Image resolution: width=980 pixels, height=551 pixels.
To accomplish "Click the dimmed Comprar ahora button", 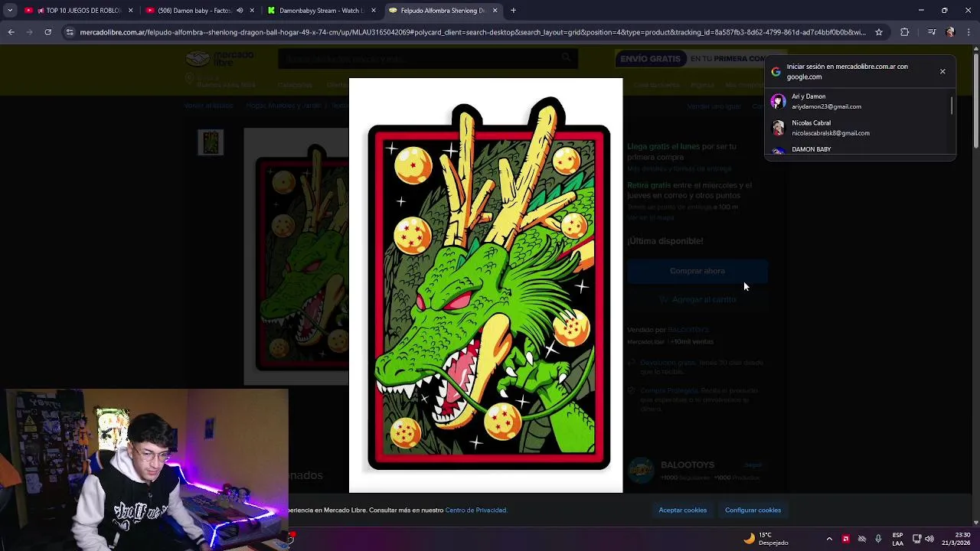I will [x=697, y=271].
